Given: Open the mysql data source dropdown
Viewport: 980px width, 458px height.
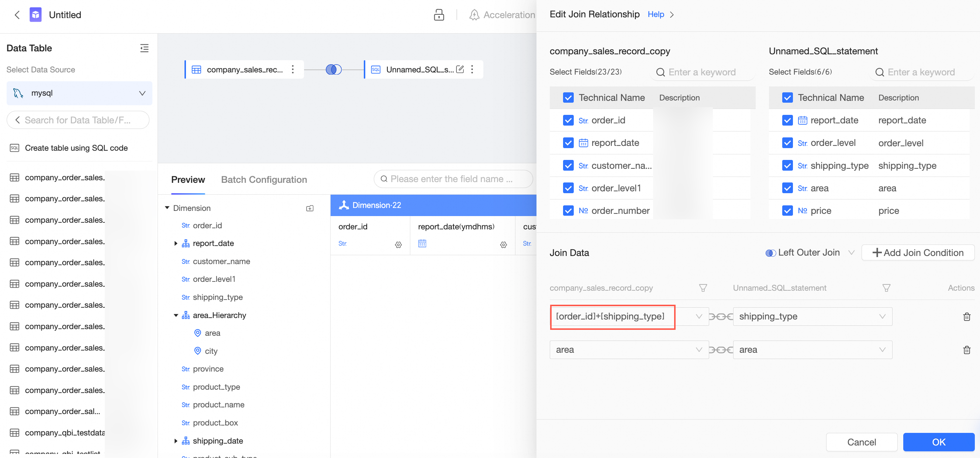Looking at the screenshot, I should coord(79,93).
